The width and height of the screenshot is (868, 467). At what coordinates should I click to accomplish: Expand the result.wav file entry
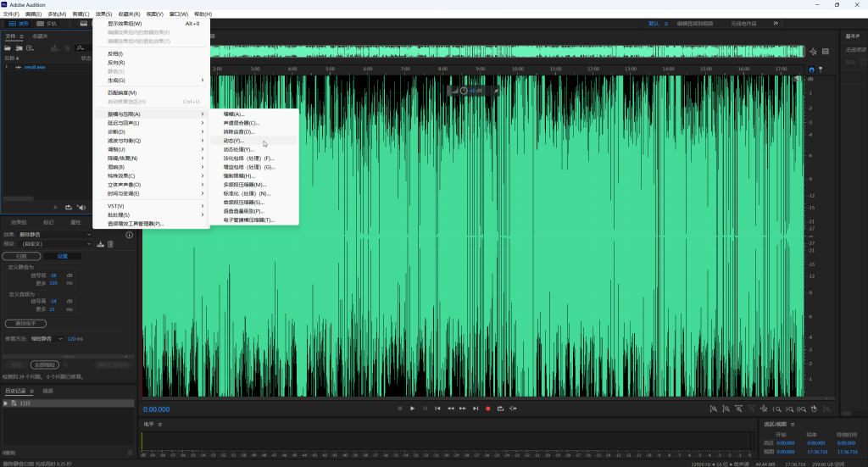pyautogui.click(x=7, y=67)
